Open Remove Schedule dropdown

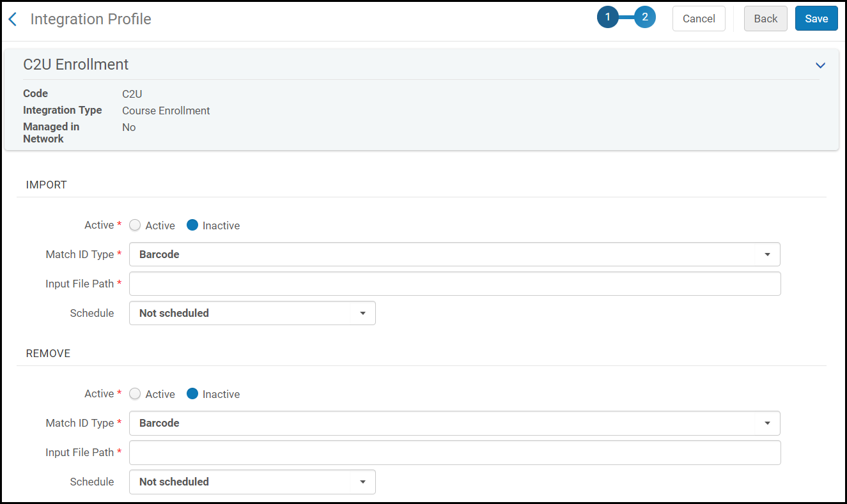click(252, 482)
